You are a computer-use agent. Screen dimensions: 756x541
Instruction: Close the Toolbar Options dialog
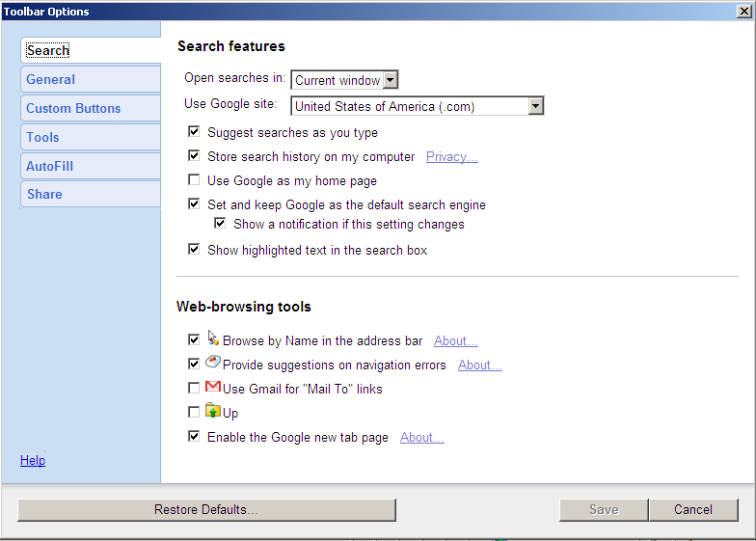pyautogui.click(x=744, y=12)
